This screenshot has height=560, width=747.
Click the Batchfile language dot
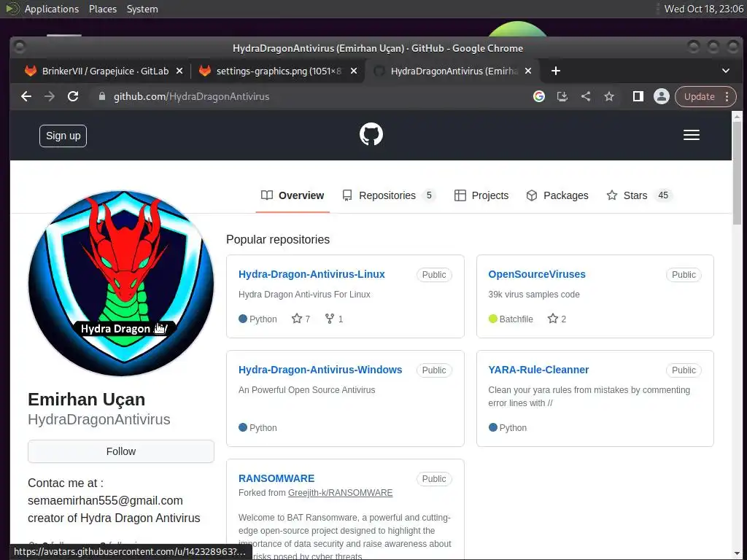pyautogui.click(x=493, y=319)
